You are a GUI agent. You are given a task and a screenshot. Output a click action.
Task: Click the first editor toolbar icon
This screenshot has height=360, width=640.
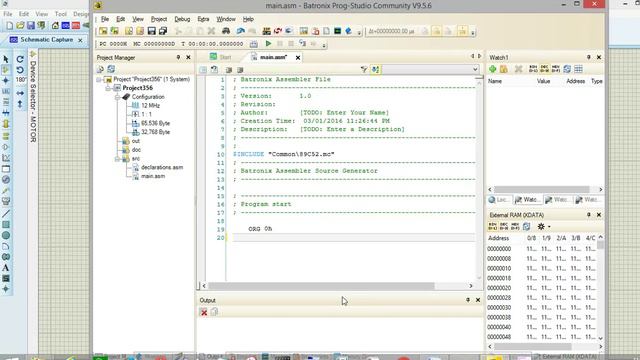(x=203, y=69)
